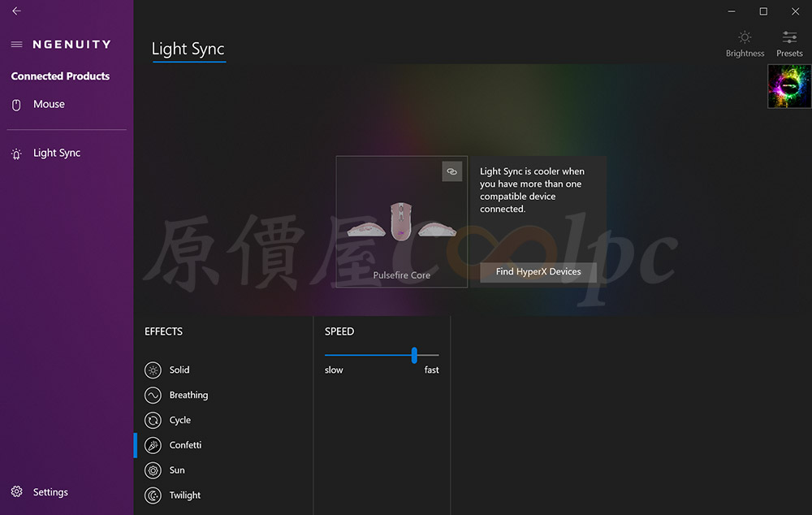This screenshot has height=515, width=812.
Task: Click the SPEED section heading
Action: [x=339, y=331]
